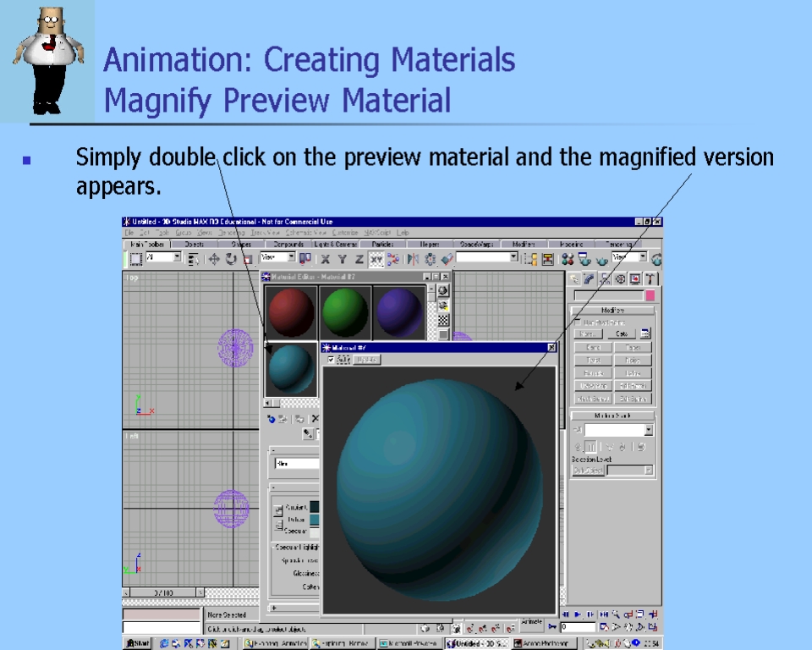The image size is (812, 650).
Task: Open the Display command panel icon
Action: click(x=635, y=278)
